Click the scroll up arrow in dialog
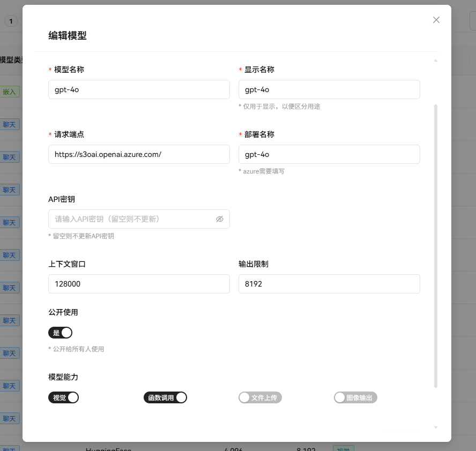Viewport: 476px width, 451px height. coord(435,61)
